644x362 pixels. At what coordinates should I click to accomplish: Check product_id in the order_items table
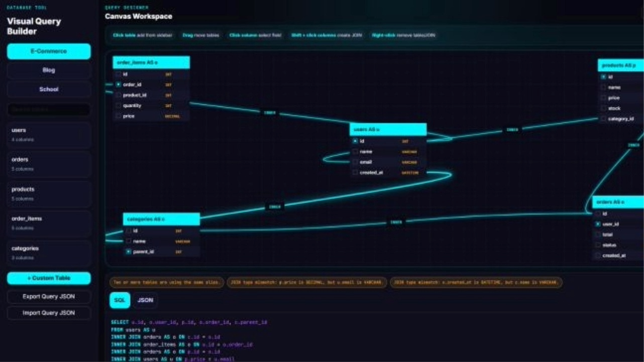click(119, 95)
